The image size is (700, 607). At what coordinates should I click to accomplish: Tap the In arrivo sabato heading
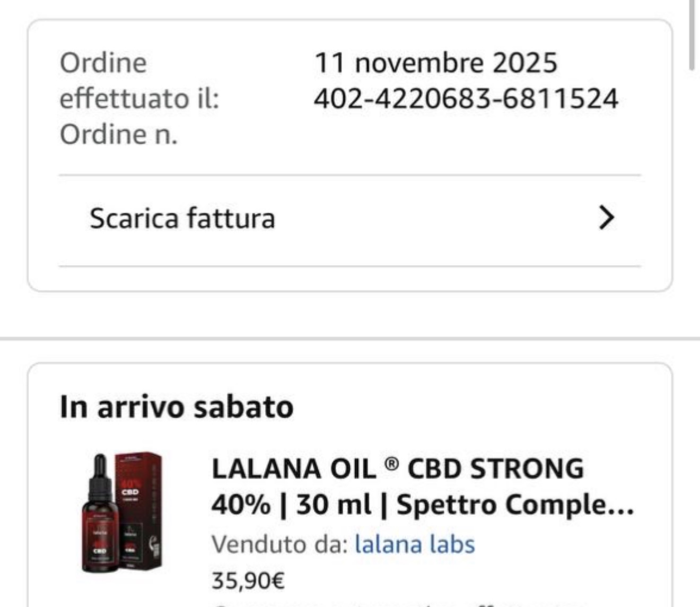click(x=177, y=407)
